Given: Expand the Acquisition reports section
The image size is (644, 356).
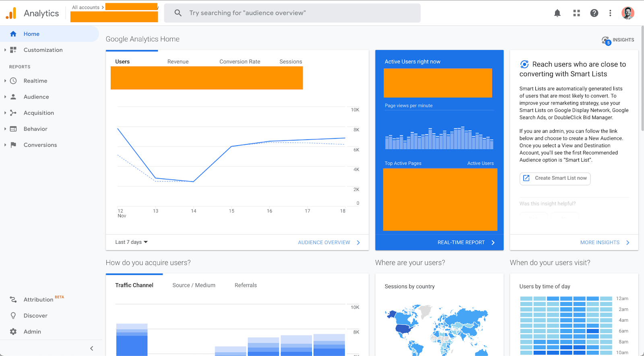Looking at the screenshot, I should pos(5,113).
